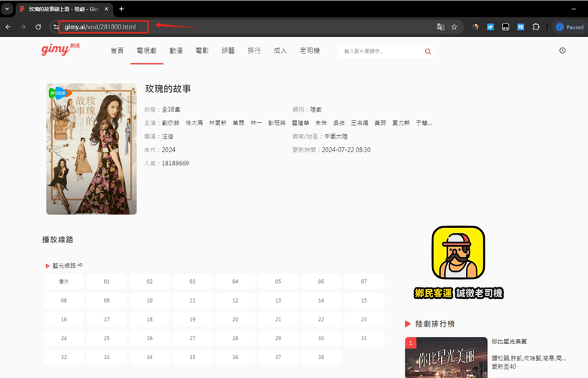The height and width of the screenshot is (378, 588).
Task: Open the 電視劇 navigation tab
Action: (146, 51)
